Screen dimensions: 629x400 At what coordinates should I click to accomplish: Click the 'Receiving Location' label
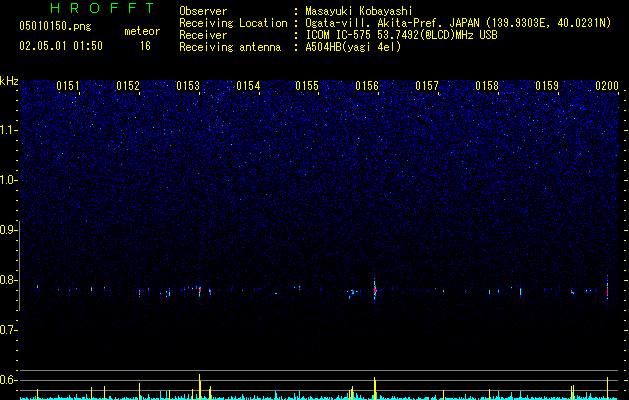point(233,23)
